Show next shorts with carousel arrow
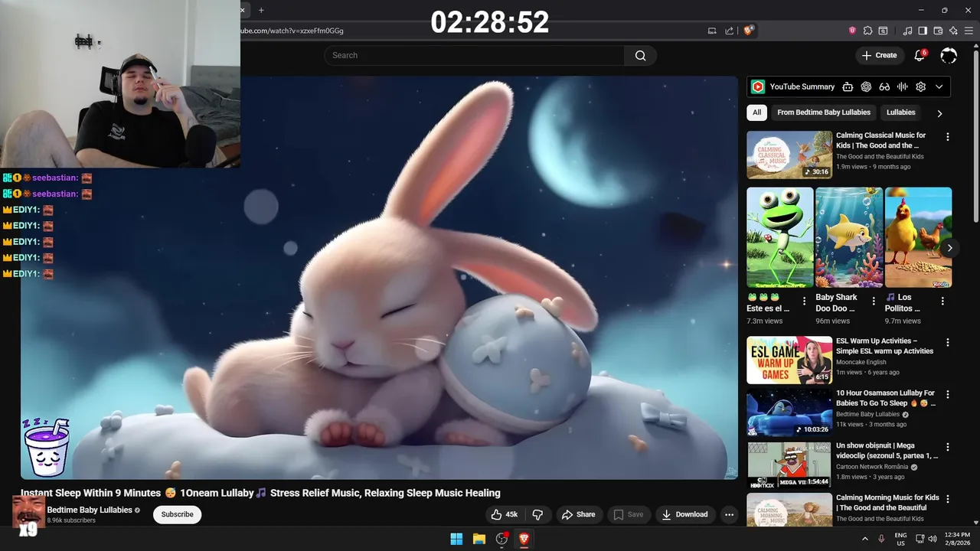 949,248
